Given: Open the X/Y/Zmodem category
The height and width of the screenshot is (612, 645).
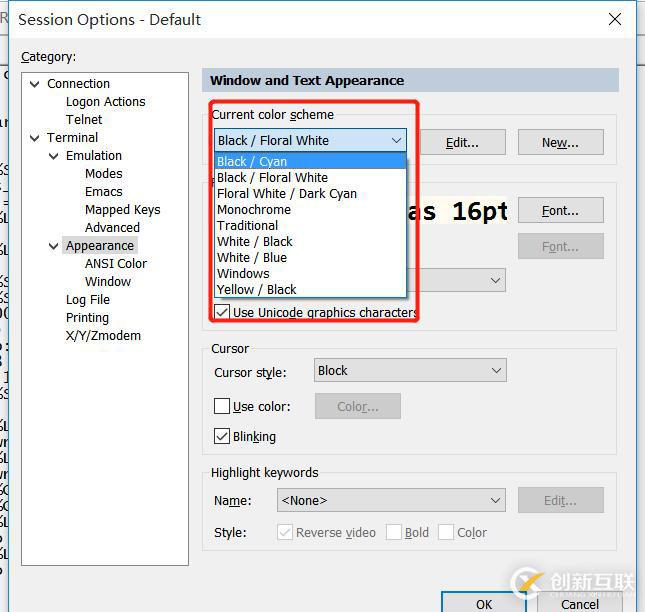Looking at the screenshot, I should [103, 336].
